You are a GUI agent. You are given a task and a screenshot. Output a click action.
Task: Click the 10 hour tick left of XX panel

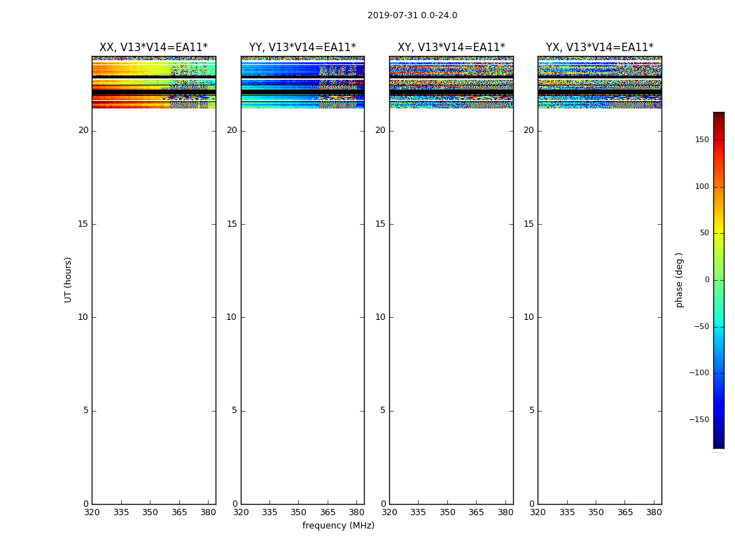coord(83,317)
